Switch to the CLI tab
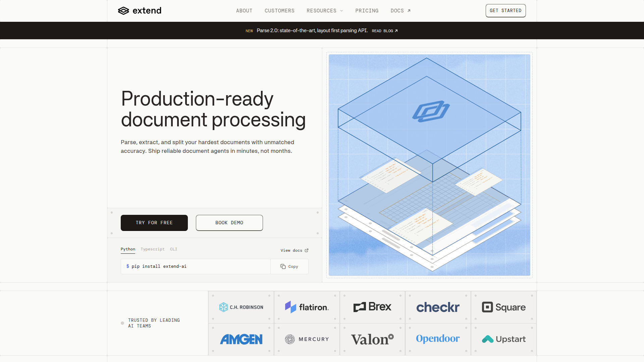The height and width of the screenshot is (362, 644). pyautogui.click(x=173, y=249)
